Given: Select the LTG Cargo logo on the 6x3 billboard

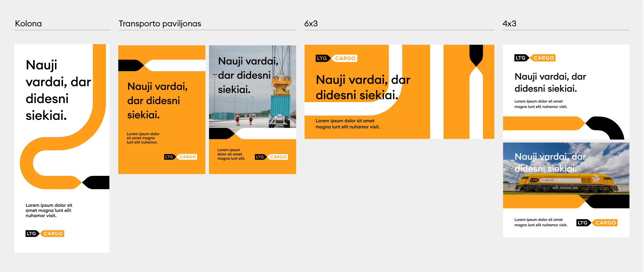Looking at the screenshot, I should click(336, 58).
